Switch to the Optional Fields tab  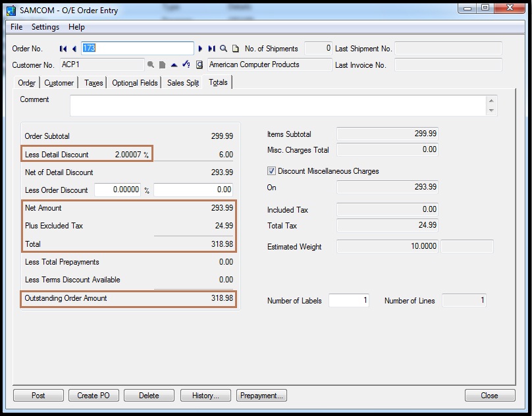point(135,83)
